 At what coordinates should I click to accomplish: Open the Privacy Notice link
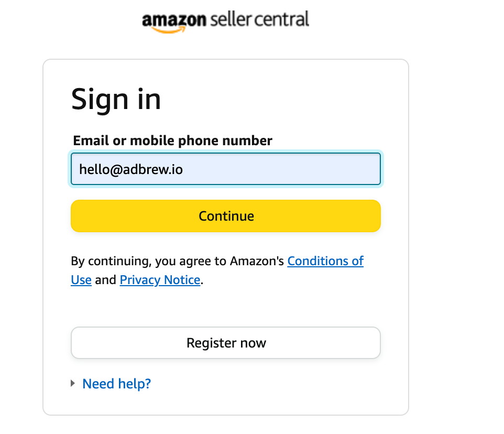160,280
